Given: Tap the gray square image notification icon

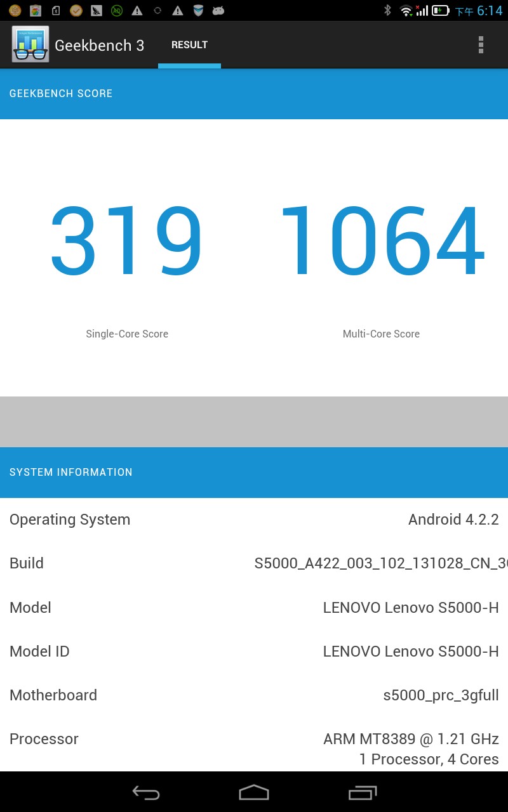Looking at the screenshot, I should [97, 11].
